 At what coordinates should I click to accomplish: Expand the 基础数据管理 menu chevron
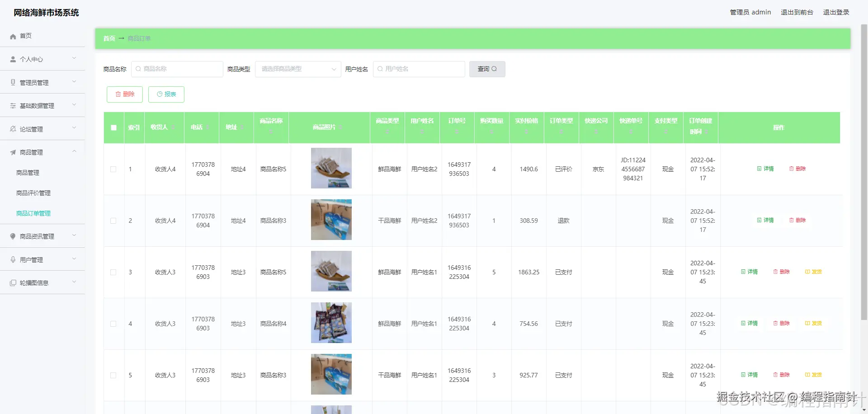pyautogui.click(x=74, y=105)
